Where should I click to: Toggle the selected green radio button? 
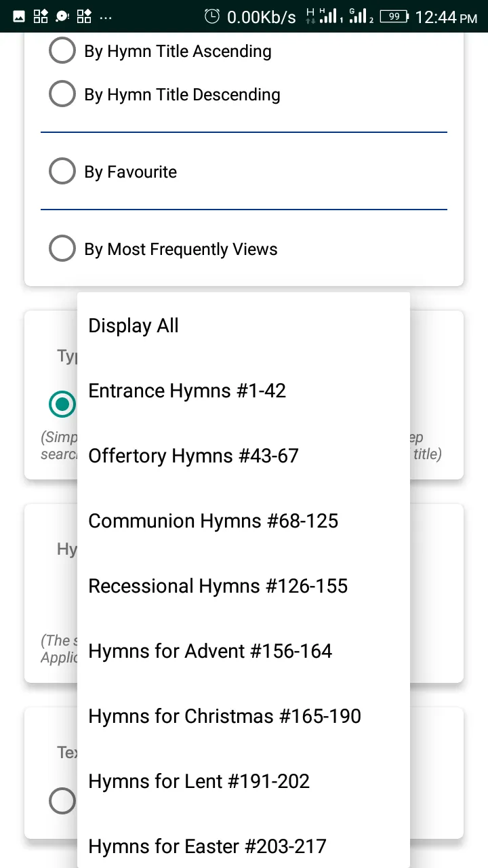pyautogui.click(x=62, y=405)
